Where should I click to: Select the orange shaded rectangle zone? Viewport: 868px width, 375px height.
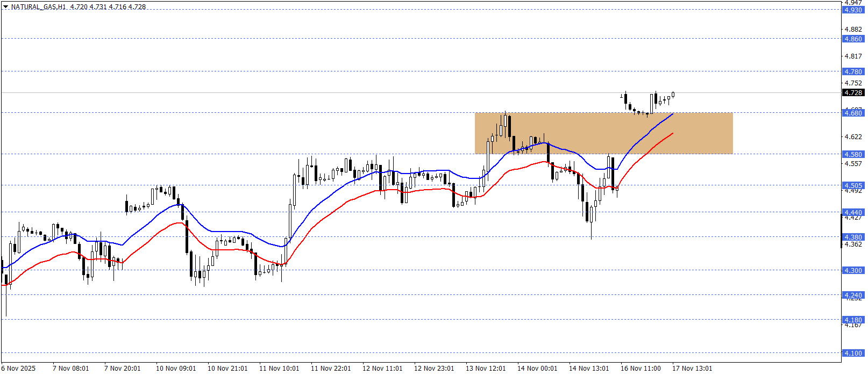tap(603, 133)
